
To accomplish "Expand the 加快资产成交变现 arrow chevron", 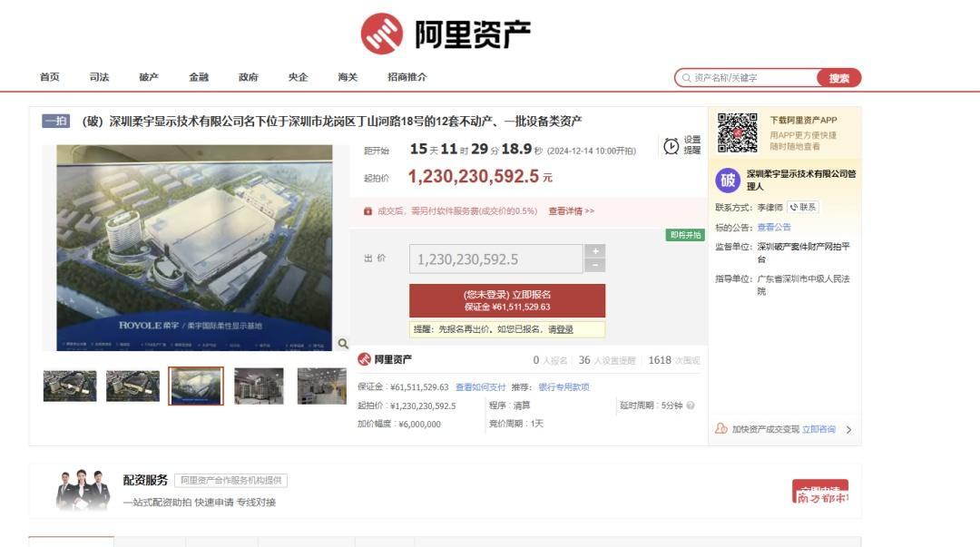I will (848, 430).
